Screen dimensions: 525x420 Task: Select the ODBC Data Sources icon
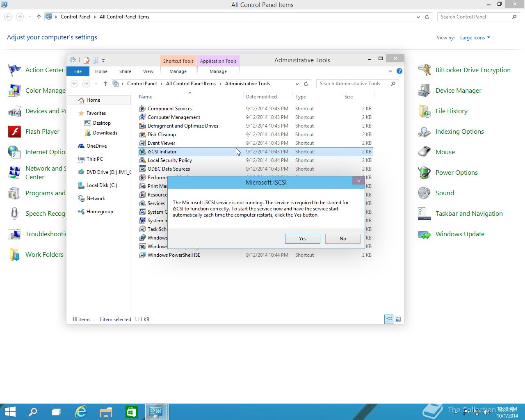click(x=142, y=169)
